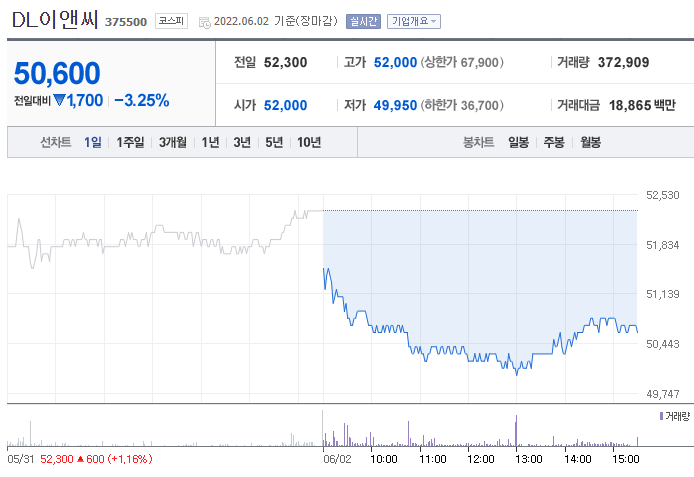Click the 상한가 67,900 text

(462, 62)
